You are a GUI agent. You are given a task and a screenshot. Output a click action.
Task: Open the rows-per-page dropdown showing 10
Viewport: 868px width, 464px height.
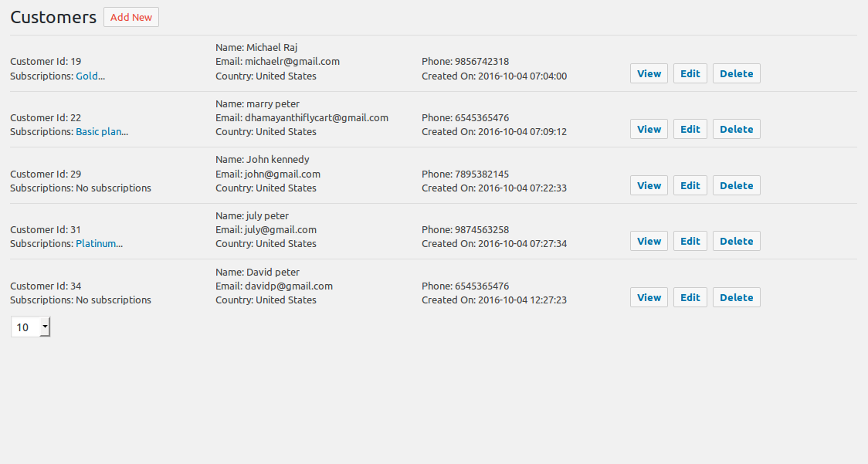pos(30,327)
